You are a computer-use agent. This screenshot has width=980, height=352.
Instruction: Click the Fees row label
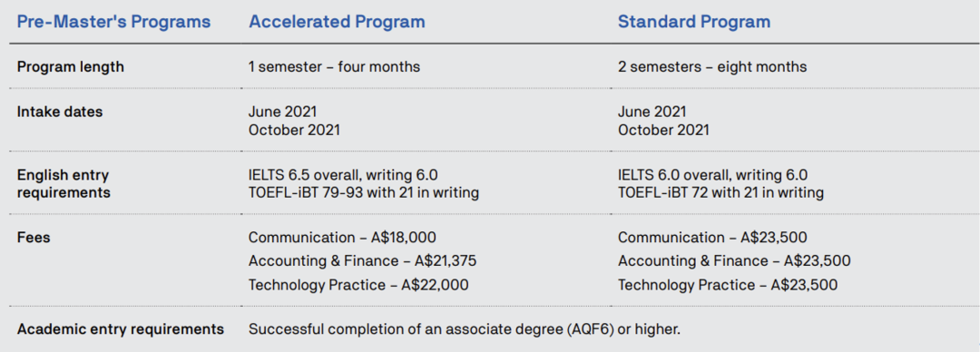point(34,238)
